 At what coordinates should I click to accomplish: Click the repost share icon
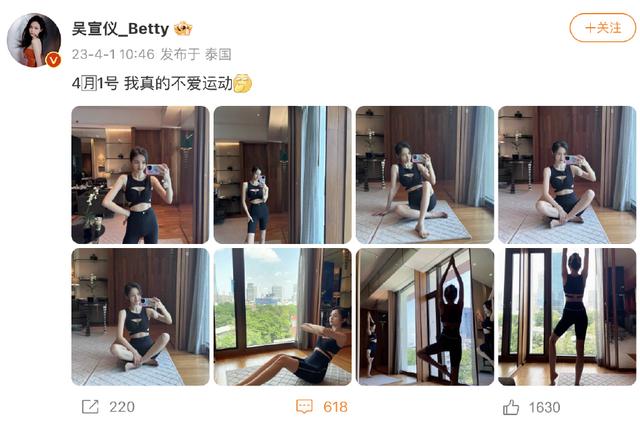pos(90,406)
